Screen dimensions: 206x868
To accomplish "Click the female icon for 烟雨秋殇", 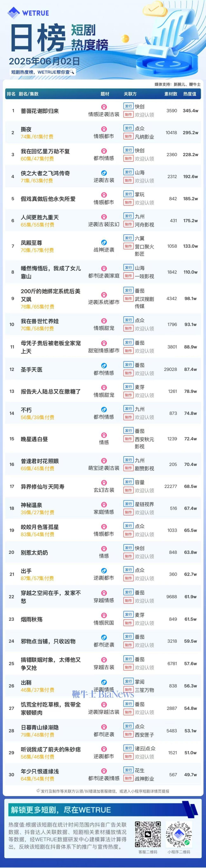I will click(x=104, y=615).
